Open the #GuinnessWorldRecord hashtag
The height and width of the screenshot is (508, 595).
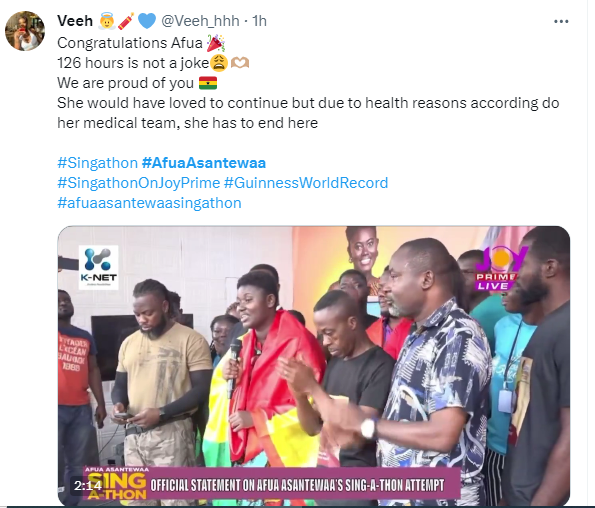point(306,183)
